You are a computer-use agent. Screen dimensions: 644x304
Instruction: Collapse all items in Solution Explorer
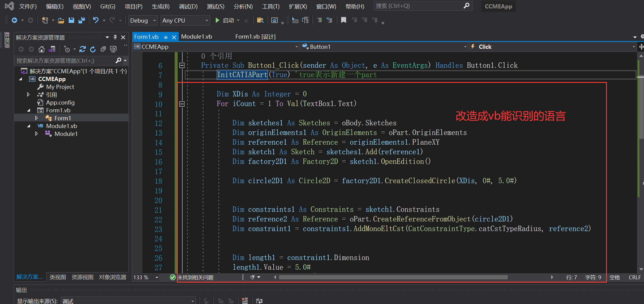tap(103, 49)
